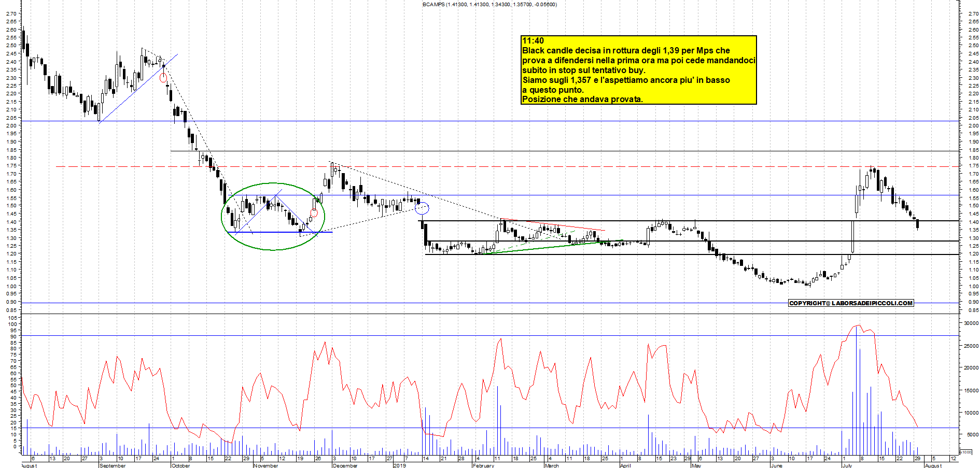Click the 2.00 label on left price axis
The image size is (980, 468).
click(12, 125)
